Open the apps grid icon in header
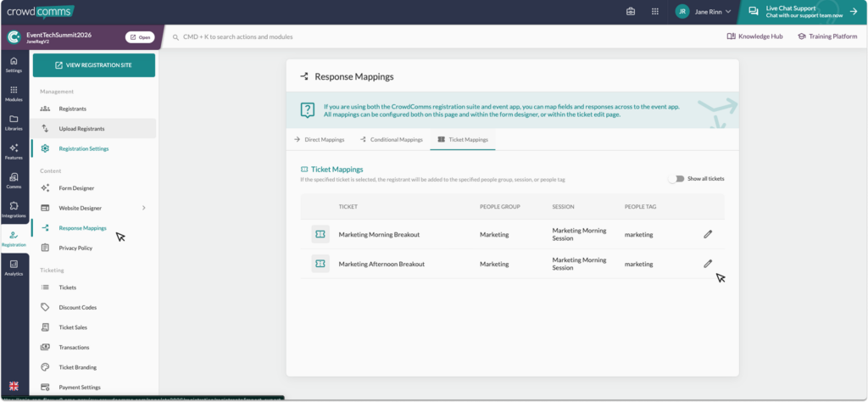Screen dimensions: 868x402 tap(655, 11)
